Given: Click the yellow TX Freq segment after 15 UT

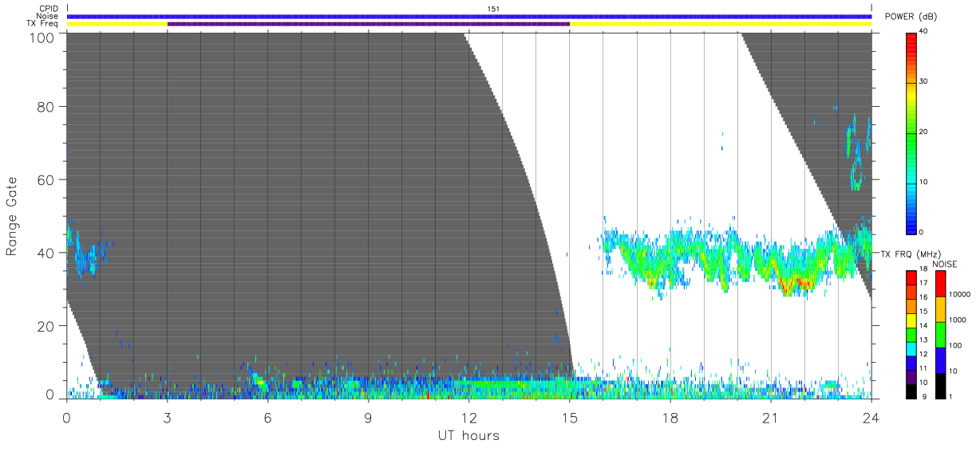Looking at the screenshot, I should click(x=721, y=24).
